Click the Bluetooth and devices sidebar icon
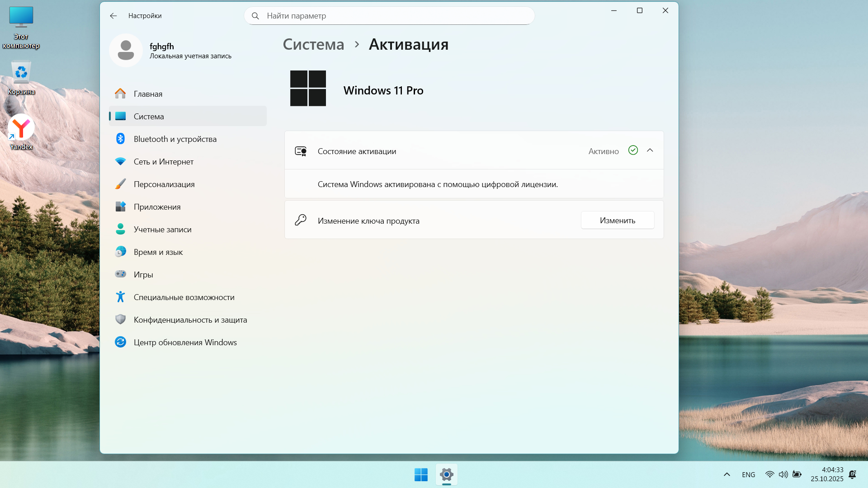The height and width of the screenshot is (488, 868). tap(120, 139)
